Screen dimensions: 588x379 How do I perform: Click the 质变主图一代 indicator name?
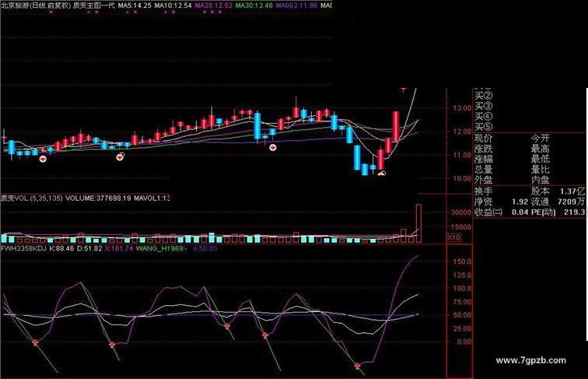tap(93, 5)
